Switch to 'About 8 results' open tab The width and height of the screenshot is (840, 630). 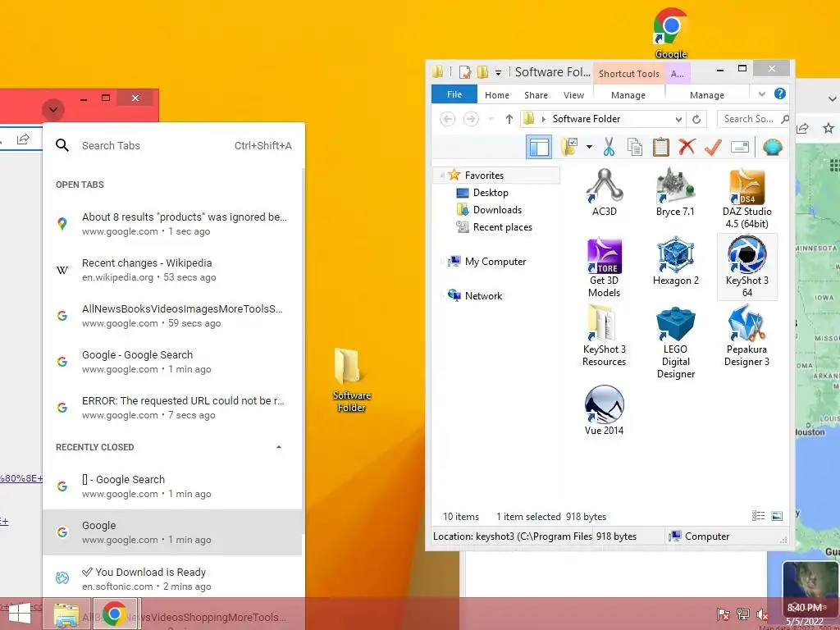tap(172, 224)
